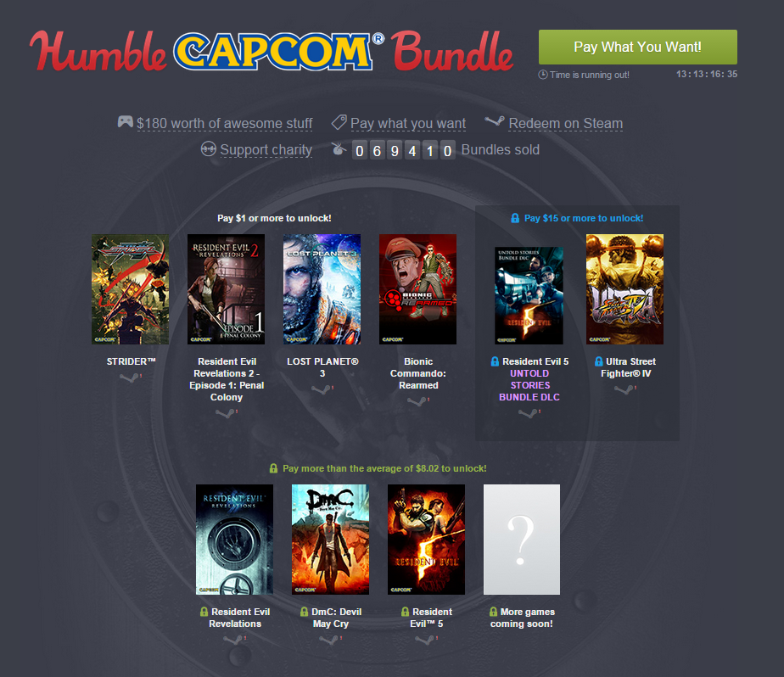Open the Redeem on Steam link
The width and height of the screenshot is (784, 677).
click(565, 124)
